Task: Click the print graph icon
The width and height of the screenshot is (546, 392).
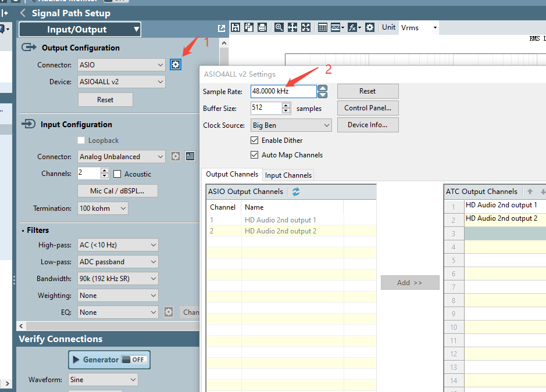Action: tap(262, 27)
